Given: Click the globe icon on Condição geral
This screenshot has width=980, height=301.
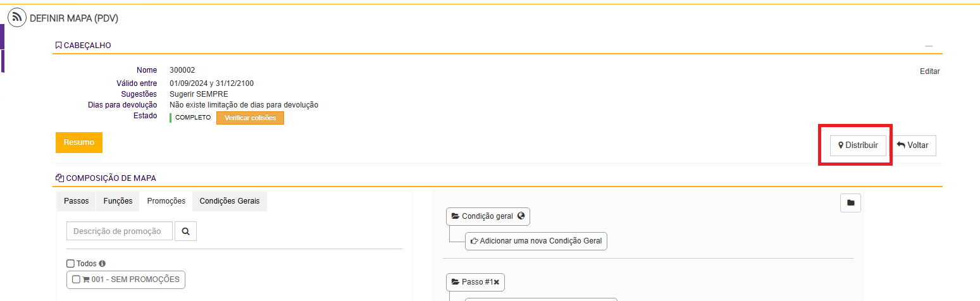Looking at the screenshot, I should pyautogui.click(x=521, y=216).
